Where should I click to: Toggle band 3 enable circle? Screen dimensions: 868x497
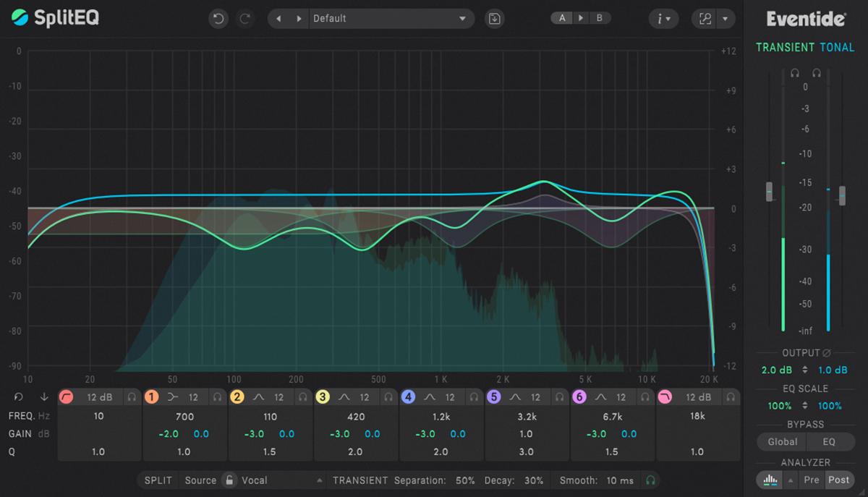pyautogui.click(x=323, y=396)
